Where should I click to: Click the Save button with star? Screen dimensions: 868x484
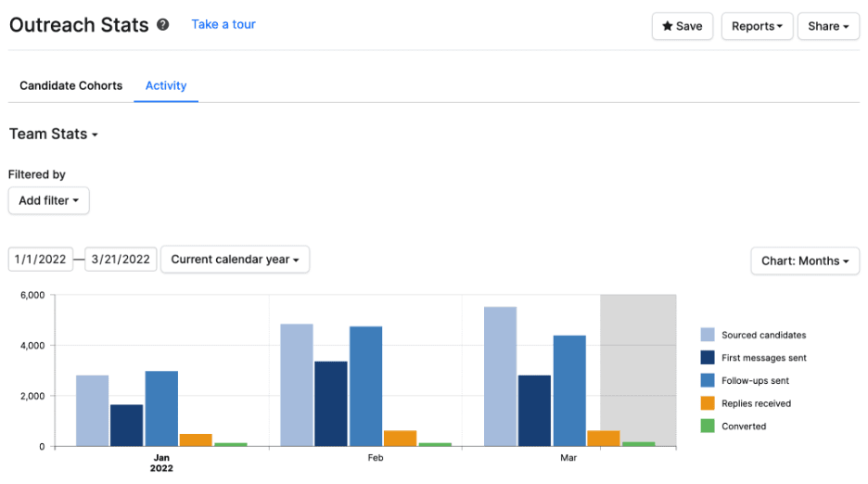point(682,26)
